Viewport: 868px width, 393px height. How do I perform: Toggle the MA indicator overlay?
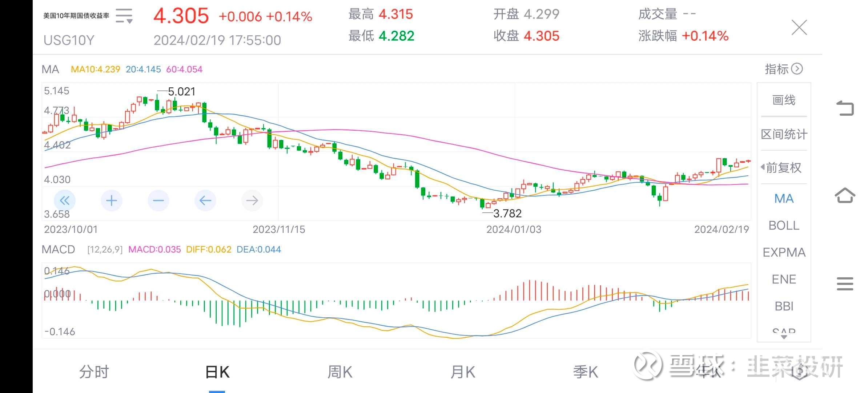[784, 198]
